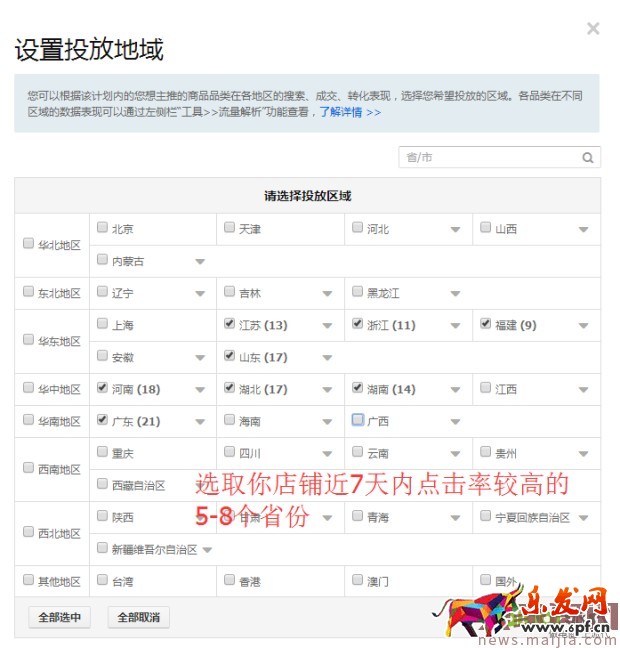Expand the 海南 city dropdown arrow
The image size is (620, 648).
(327, 422)
